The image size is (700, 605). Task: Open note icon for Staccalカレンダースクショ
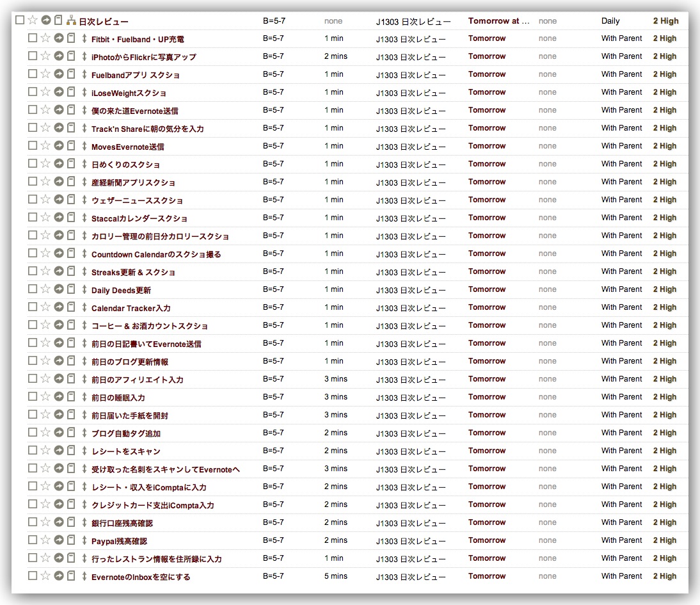tap(71, 217)
